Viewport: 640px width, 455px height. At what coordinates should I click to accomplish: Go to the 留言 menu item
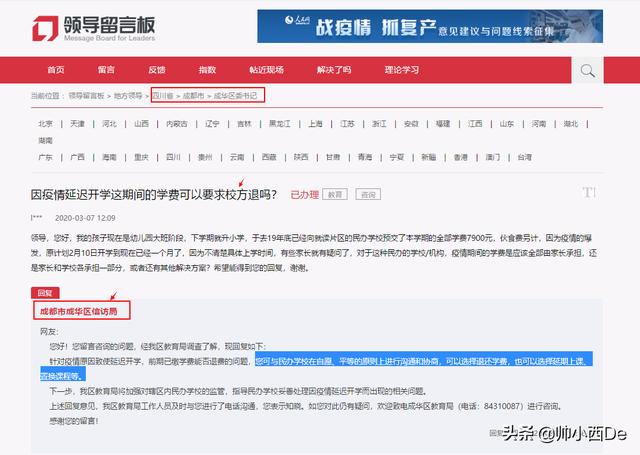106,70
